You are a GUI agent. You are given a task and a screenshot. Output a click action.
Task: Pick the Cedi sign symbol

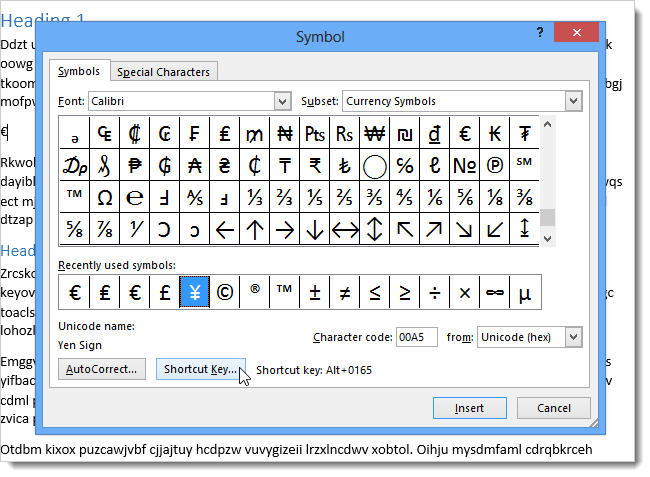(255, 165)
